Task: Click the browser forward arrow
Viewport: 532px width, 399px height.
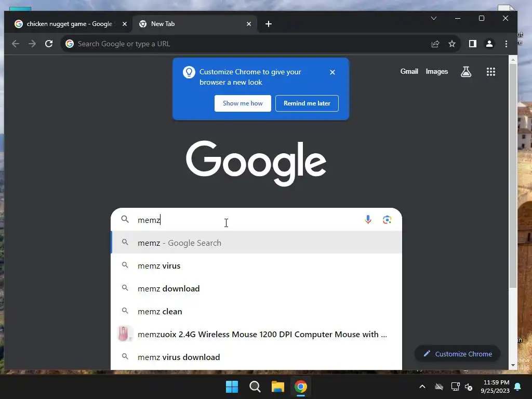Action: point(32,44)
